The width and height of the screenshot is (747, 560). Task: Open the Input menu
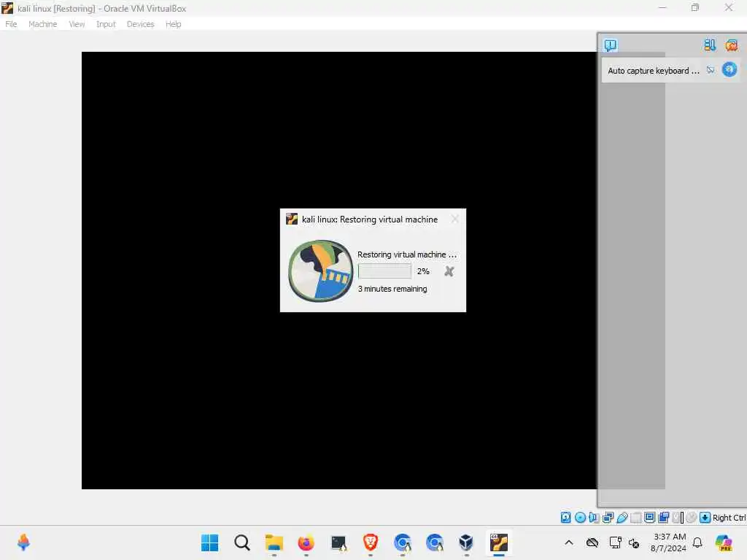pyautogui.click(x=106, y=24)
